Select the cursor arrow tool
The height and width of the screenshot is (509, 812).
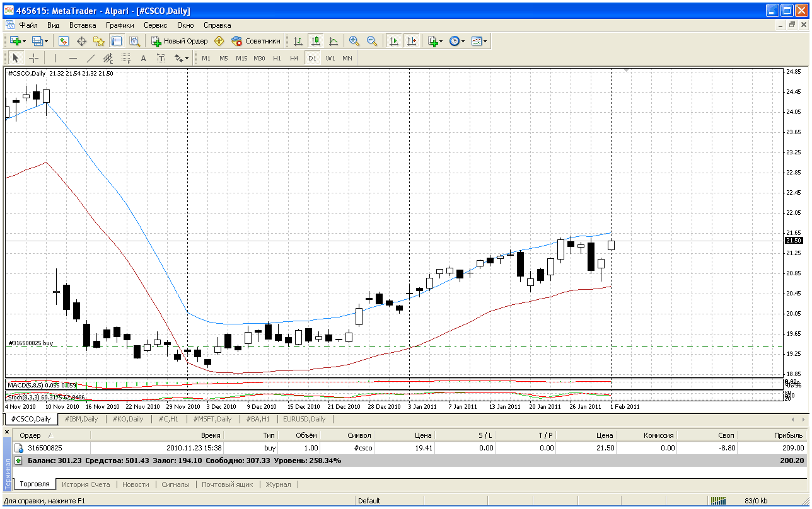pos(16,58)
